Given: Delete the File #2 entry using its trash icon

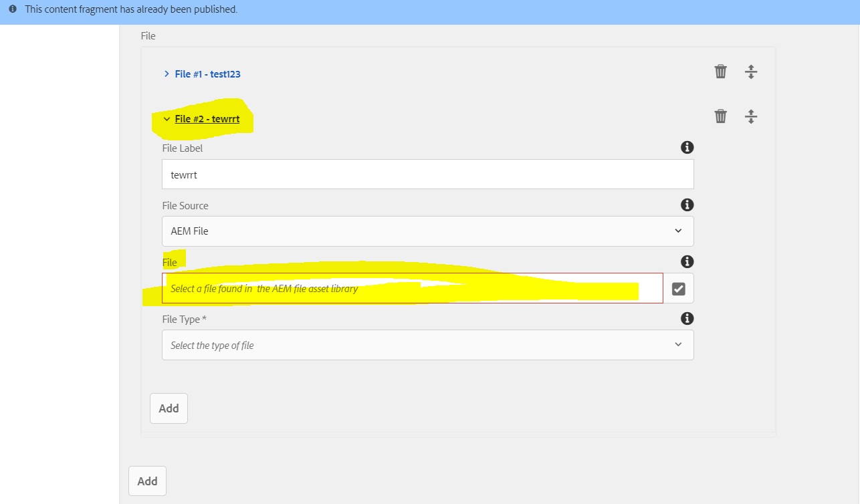Looking at the screenshot, I should [720, 116].
